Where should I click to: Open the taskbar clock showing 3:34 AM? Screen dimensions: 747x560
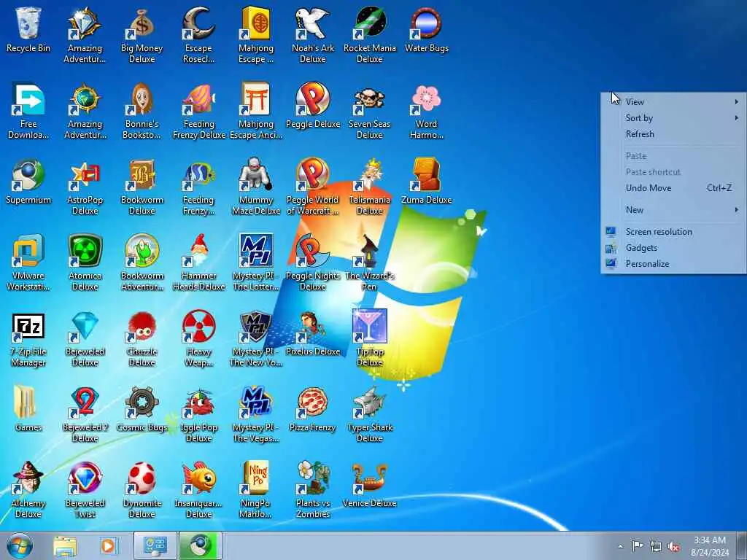click(710, 546)
